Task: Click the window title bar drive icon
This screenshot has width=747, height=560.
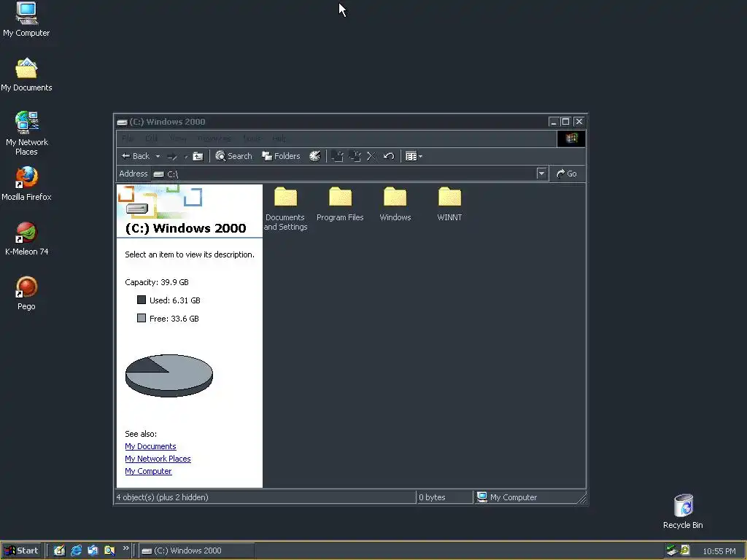Action: (x=123, y=122)
